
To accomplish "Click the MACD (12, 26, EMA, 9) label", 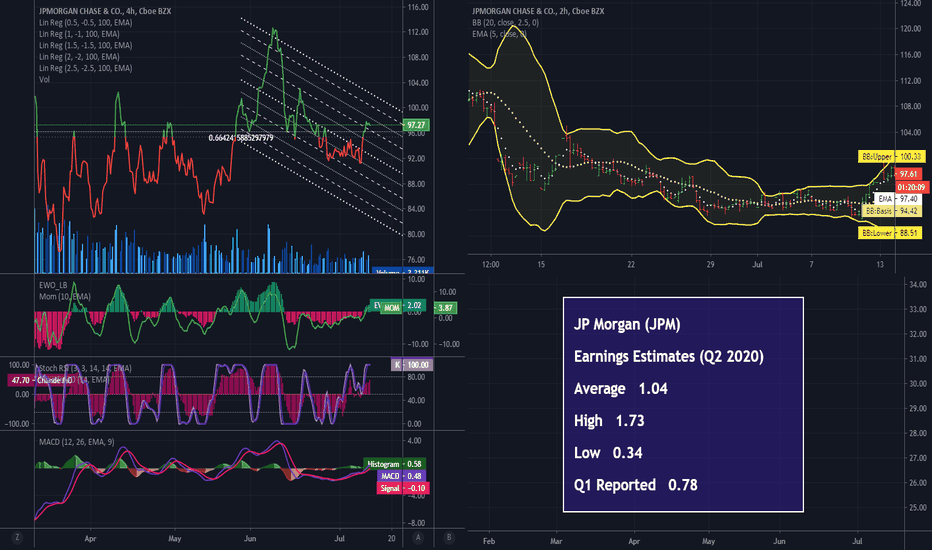I will [x=77, y=442].
